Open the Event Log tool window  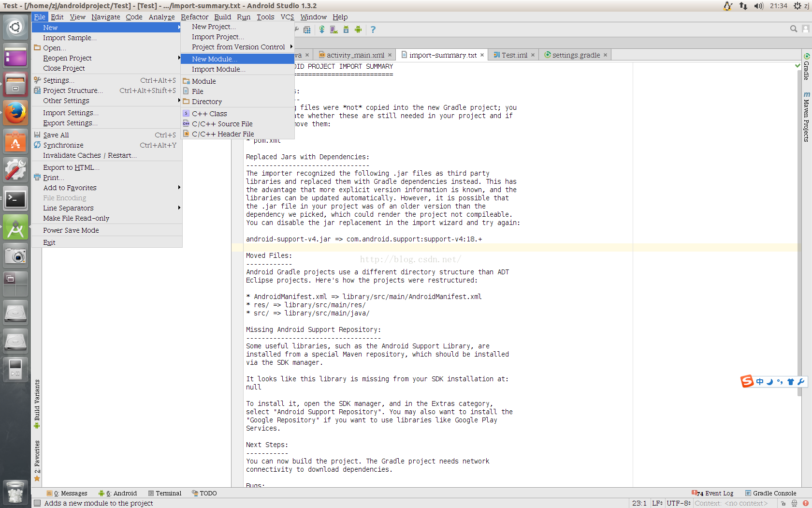pyautogui.click(x=713, y=493)
